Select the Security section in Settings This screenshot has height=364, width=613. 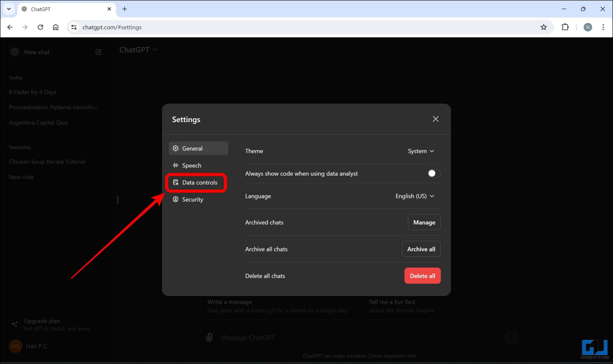click(x=192, y=199)
